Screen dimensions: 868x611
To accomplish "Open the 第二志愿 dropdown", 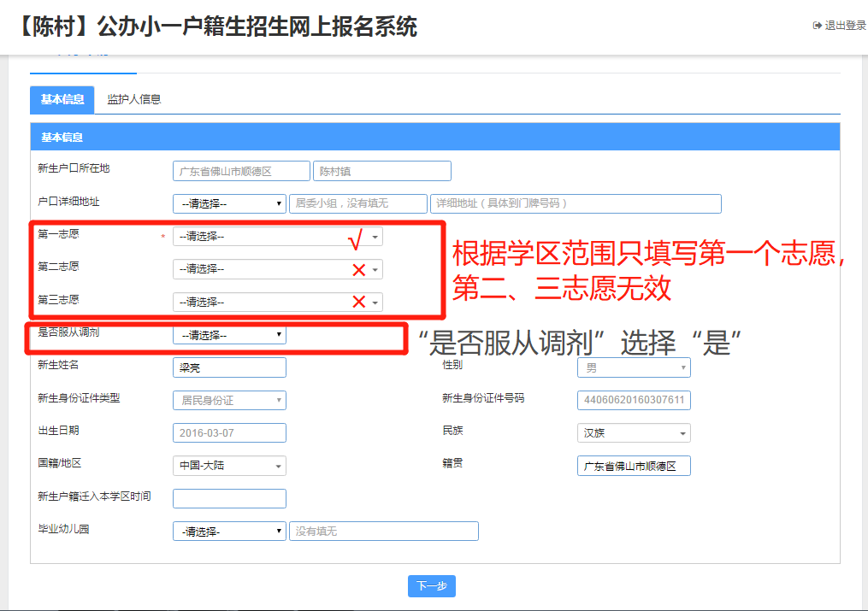I will 277,269.
